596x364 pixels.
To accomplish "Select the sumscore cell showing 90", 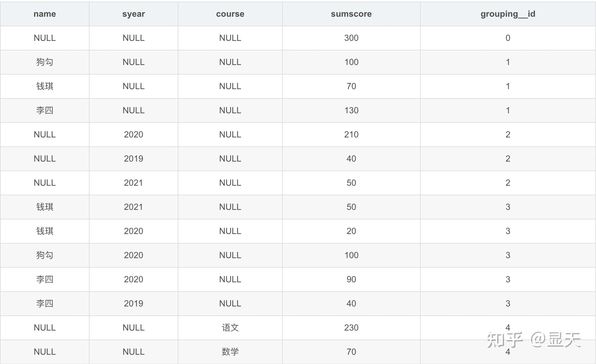I will [x=351, y=279].
